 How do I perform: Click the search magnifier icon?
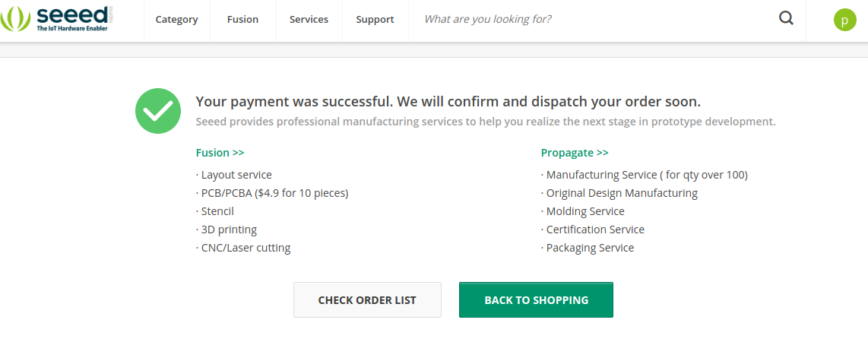[x=786, y=18]
